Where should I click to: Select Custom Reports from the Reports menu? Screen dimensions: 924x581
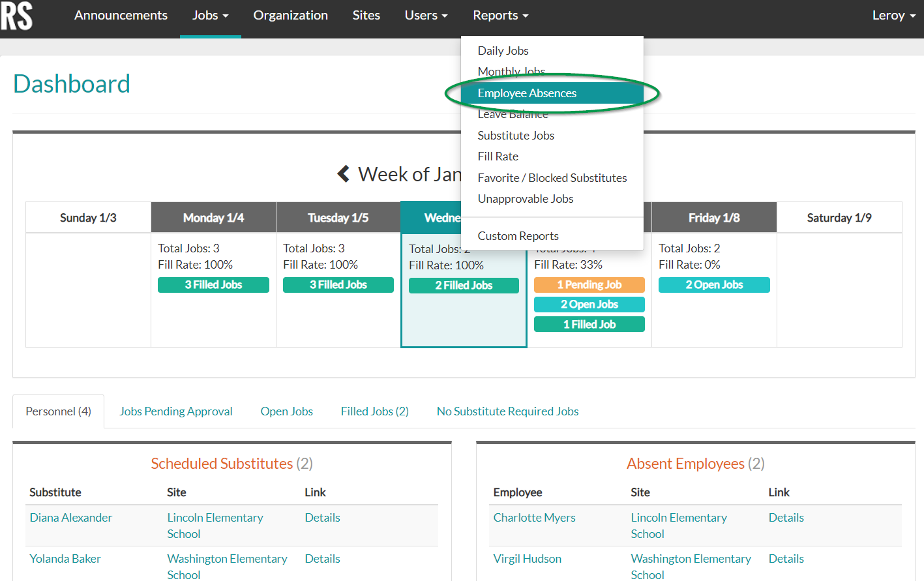pyautogui.click(x=518, y=235)
